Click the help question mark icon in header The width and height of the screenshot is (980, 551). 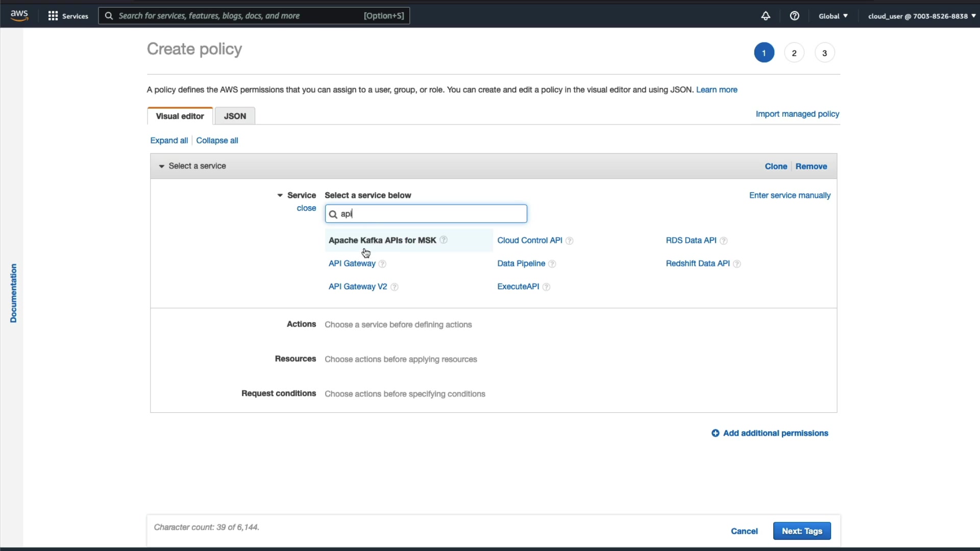(794, 16)
